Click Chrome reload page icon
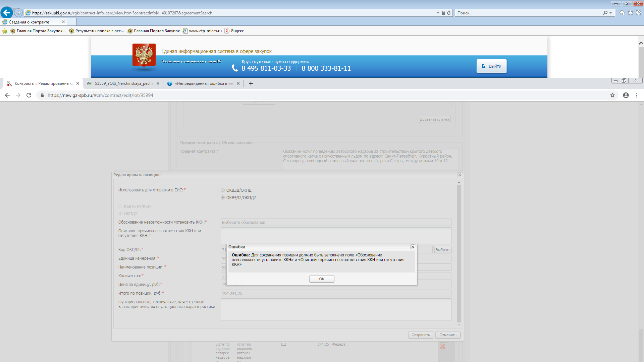This screenshot has width=644, height=362. tap(29, 95)
